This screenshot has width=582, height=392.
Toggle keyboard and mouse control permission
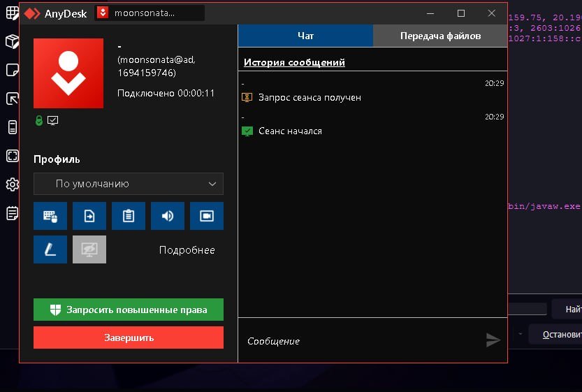click(50, 216)
